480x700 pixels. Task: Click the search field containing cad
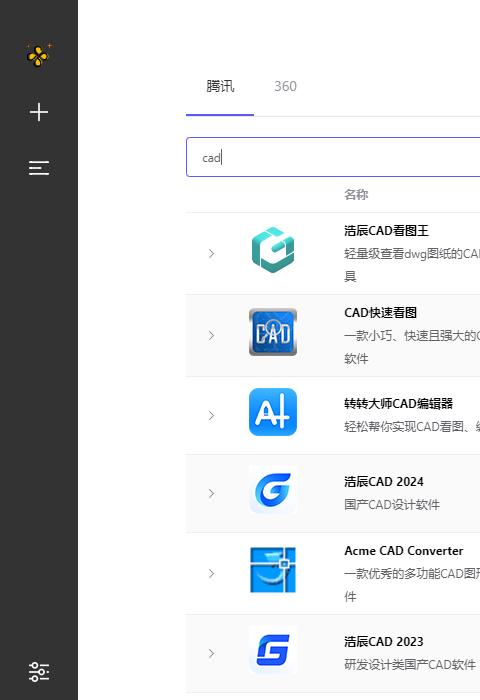[x=333, y=157]
